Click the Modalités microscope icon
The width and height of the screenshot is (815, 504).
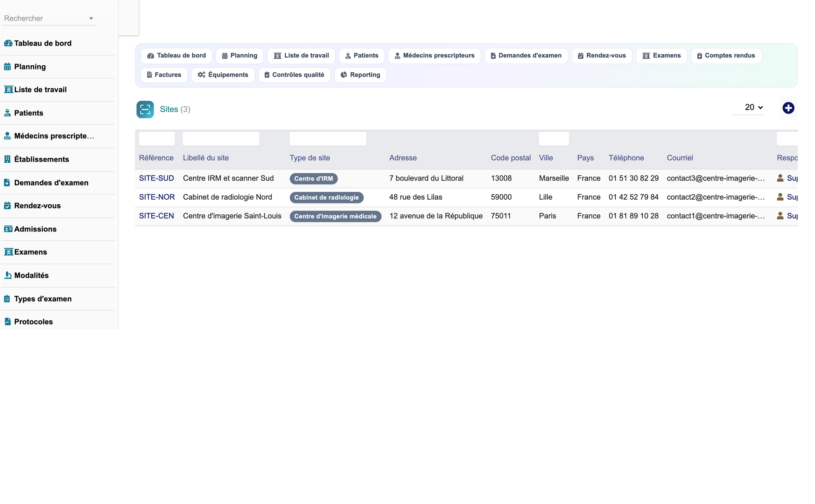tap(8, 275)
